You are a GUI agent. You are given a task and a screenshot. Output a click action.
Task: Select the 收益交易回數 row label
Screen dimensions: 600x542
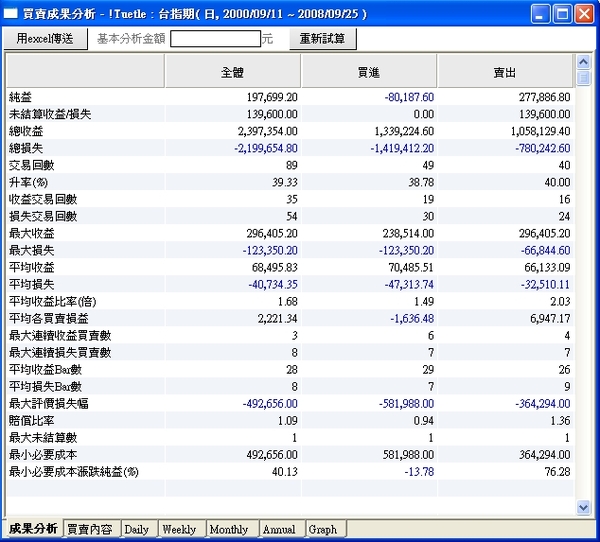(x=43, y=199)
